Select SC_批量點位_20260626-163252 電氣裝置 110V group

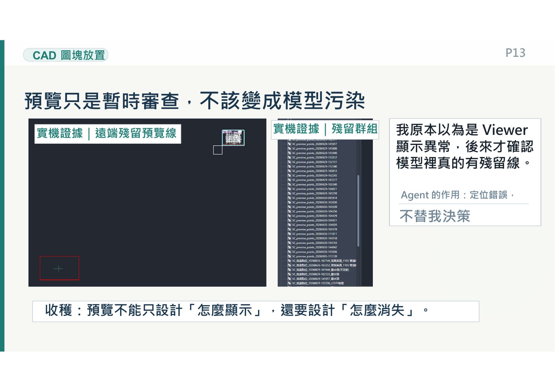pos(324,265)
